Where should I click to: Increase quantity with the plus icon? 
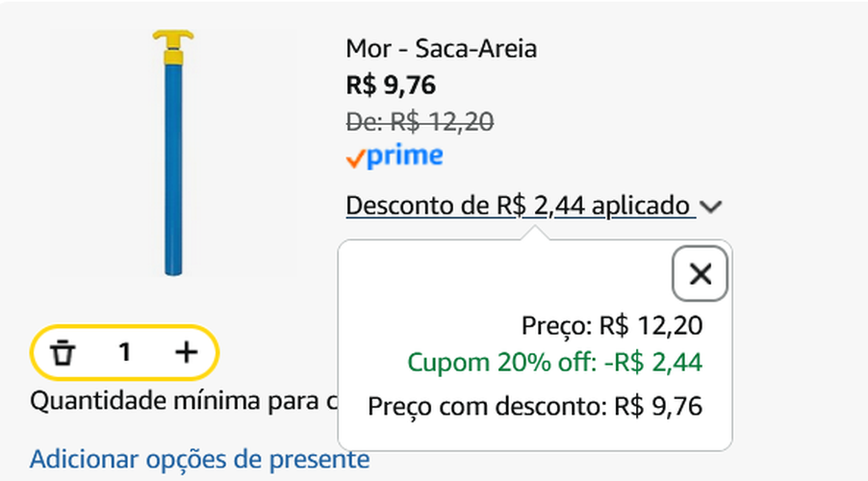tap(186, 353)
